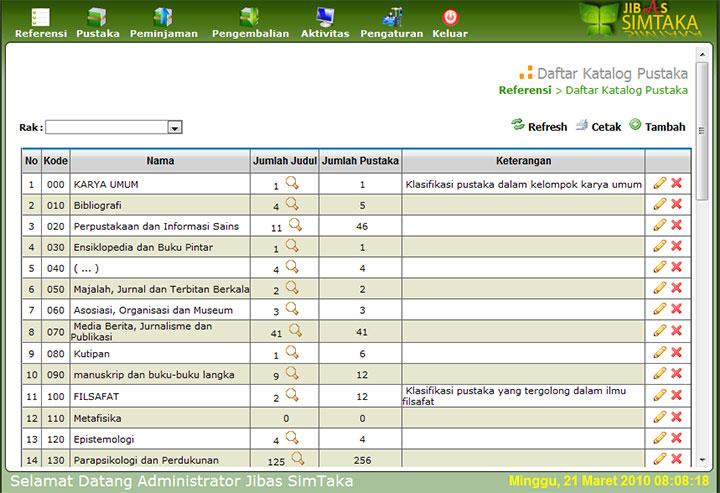Delete the Media Berita, Jurnalisme entry

(x=676, y=331)
